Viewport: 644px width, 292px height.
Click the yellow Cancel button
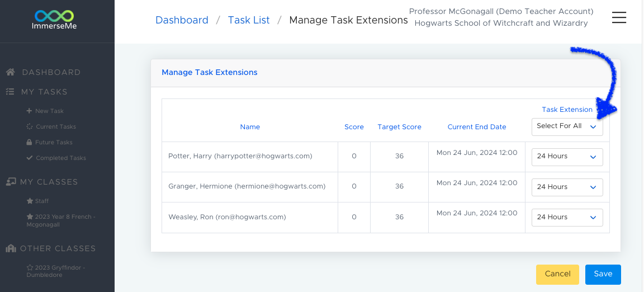[x=557, y=274]
